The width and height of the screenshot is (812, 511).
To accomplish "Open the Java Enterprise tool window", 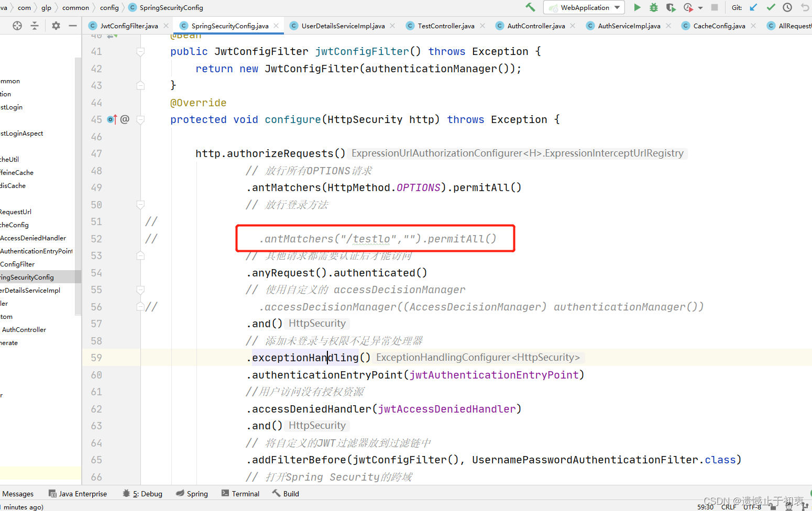I will [x=78, y=494].
